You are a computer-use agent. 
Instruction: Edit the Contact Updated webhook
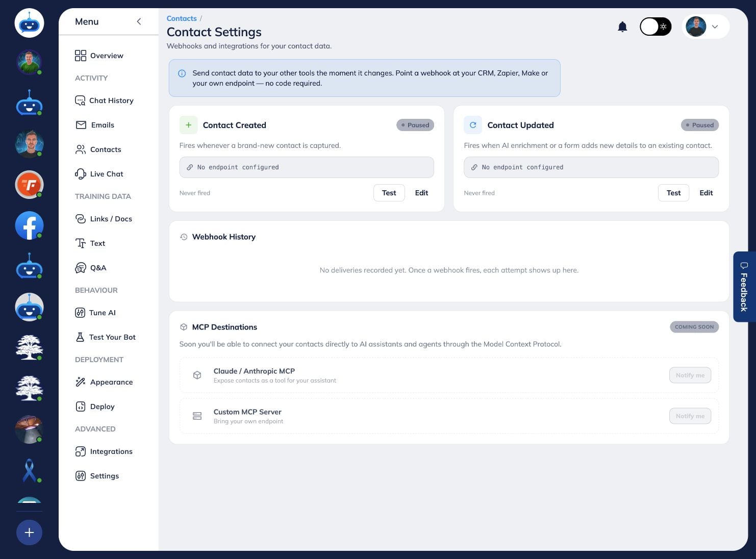click(x=706, y=193)
